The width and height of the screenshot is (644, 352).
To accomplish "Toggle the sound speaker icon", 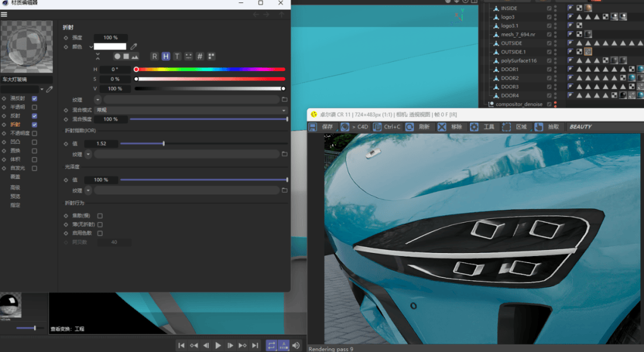I will [296, 345].
